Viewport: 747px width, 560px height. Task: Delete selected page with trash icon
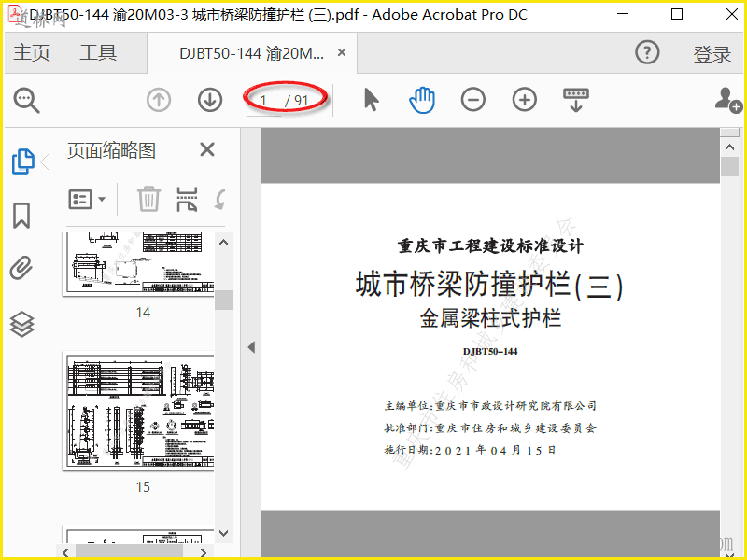[149, 199]
